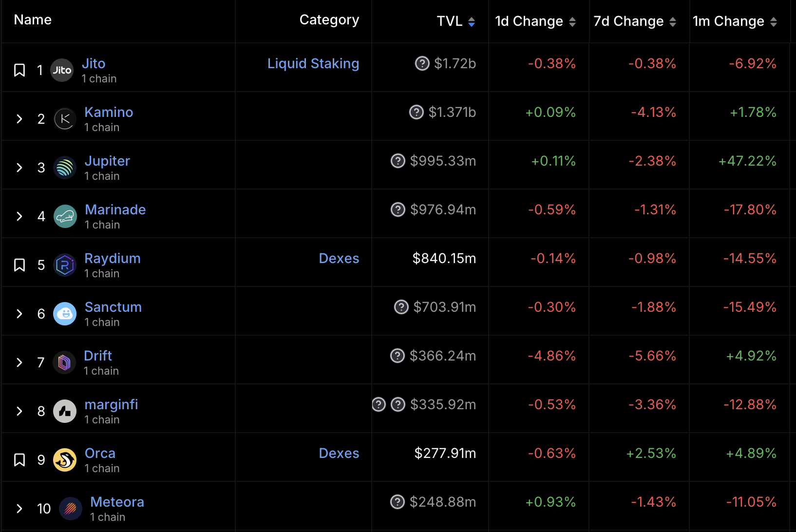Click the question mark beside Jito TVL
Image resolution: width=796 pixels, height=532 pixels.
[422, 63]
